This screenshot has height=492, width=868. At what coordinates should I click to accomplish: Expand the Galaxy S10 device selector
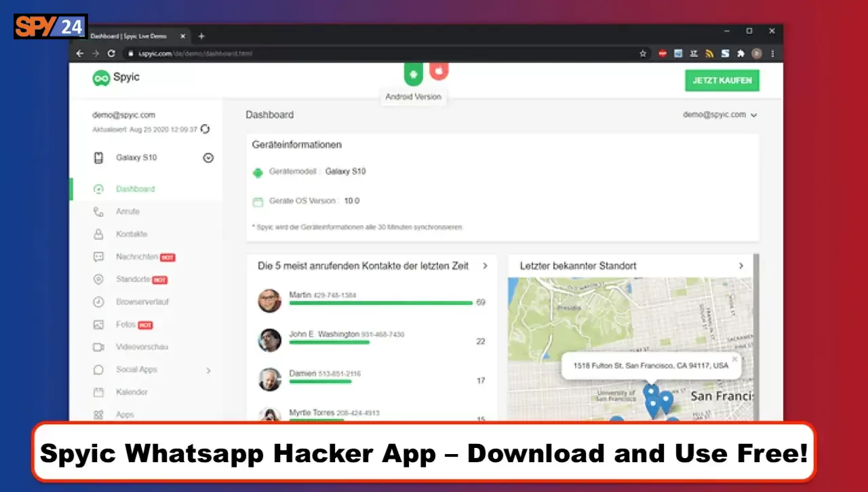[208, 158]
